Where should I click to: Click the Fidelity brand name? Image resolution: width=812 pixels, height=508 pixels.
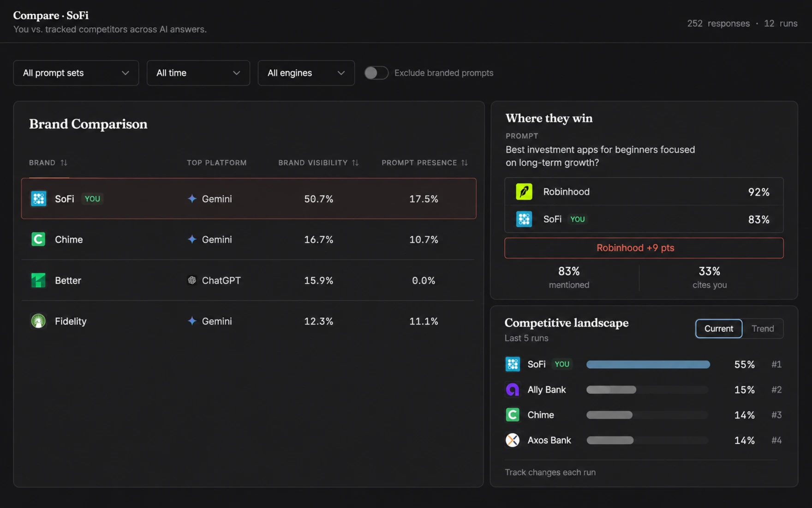point(71,321)
